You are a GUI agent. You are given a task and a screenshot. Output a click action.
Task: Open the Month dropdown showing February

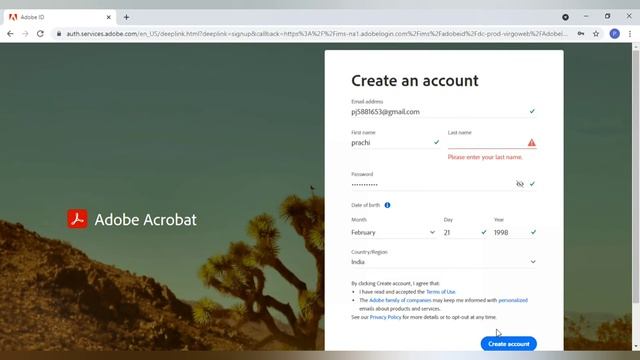tap(393, 233)
